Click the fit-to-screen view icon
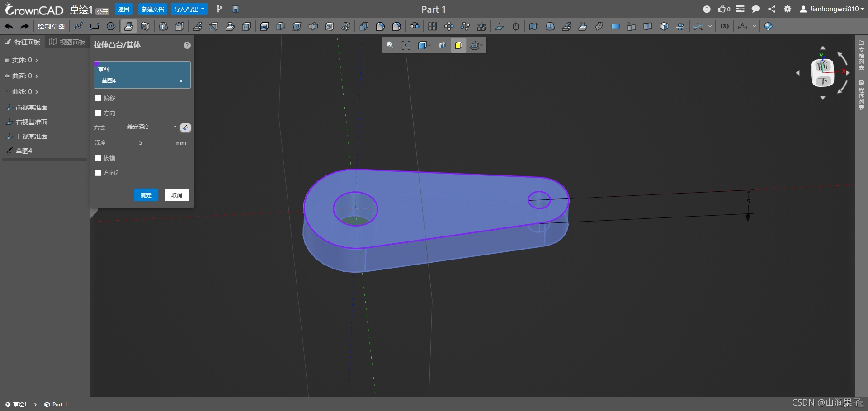The width and height of the screenshot is (868, 411). pos(406,45)
